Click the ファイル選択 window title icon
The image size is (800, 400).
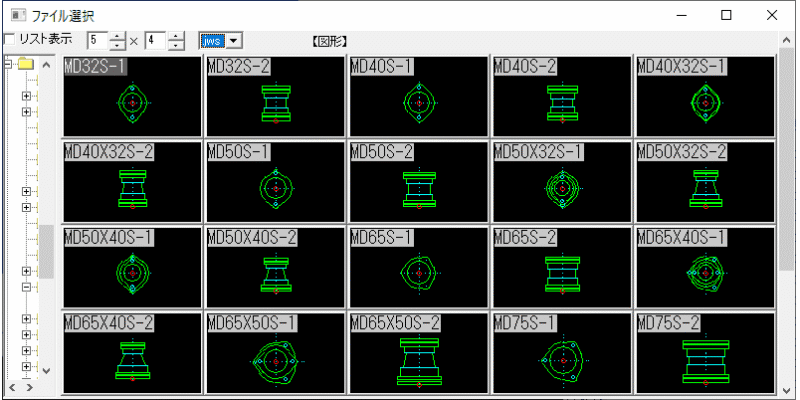pyautogui.click(x=18, y=15)
